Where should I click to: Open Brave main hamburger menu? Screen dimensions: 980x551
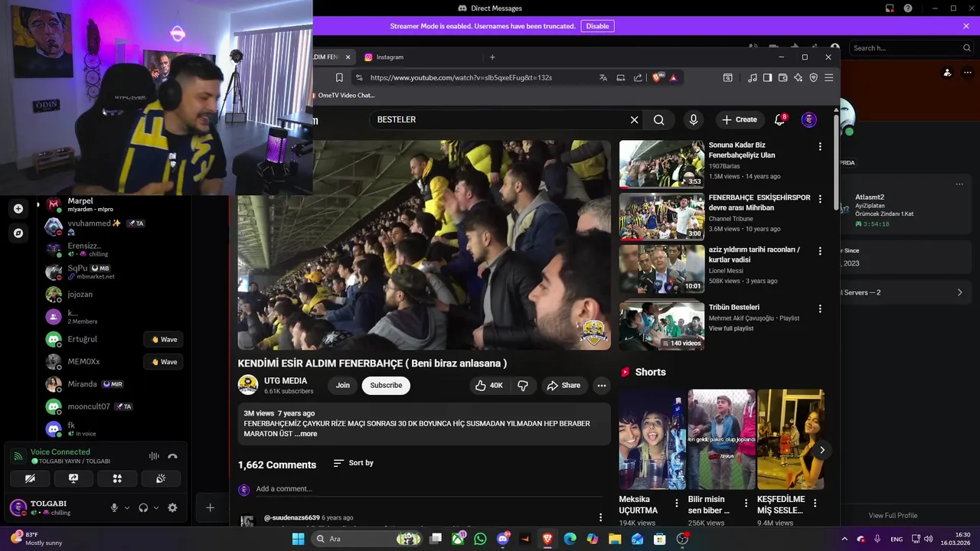828,77
